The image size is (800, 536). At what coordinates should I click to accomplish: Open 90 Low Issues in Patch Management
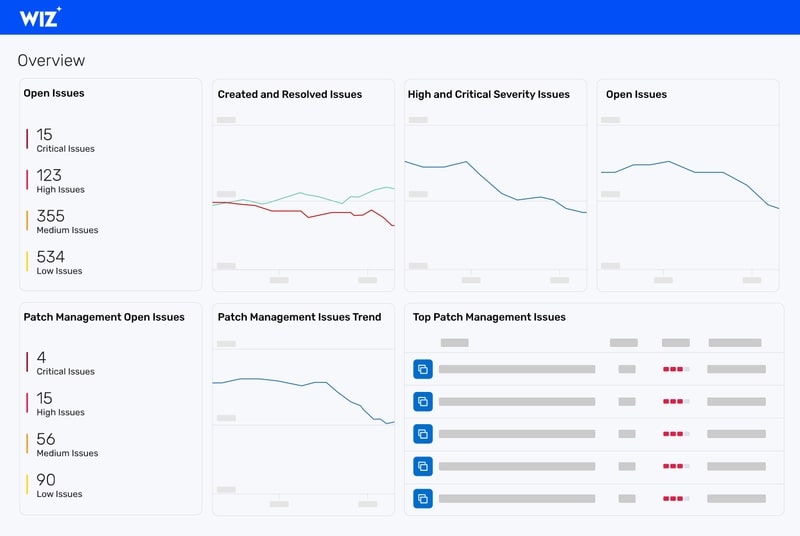(x=59, y=486)
